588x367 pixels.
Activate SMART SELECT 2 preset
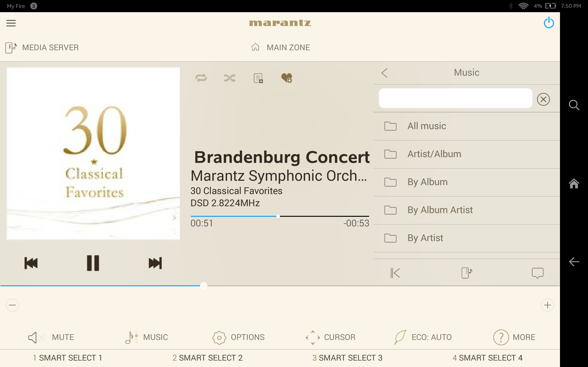pos(208,358)
